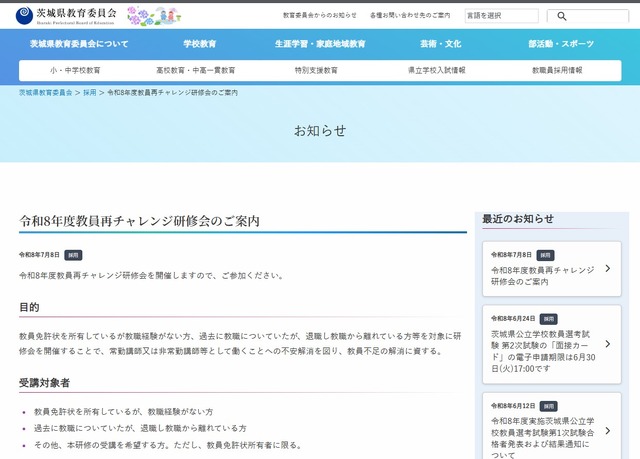640x459 pixels.
Task: Click the 採用 tag beside article date
Action: pyautogui.click(x=73, y=255)
